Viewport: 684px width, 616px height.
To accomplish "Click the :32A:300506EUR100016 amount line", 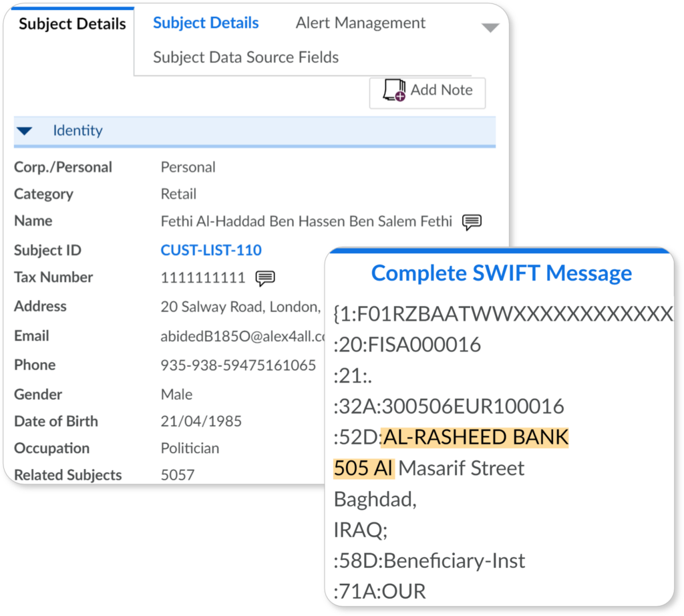I will click(x=448, y=406).
